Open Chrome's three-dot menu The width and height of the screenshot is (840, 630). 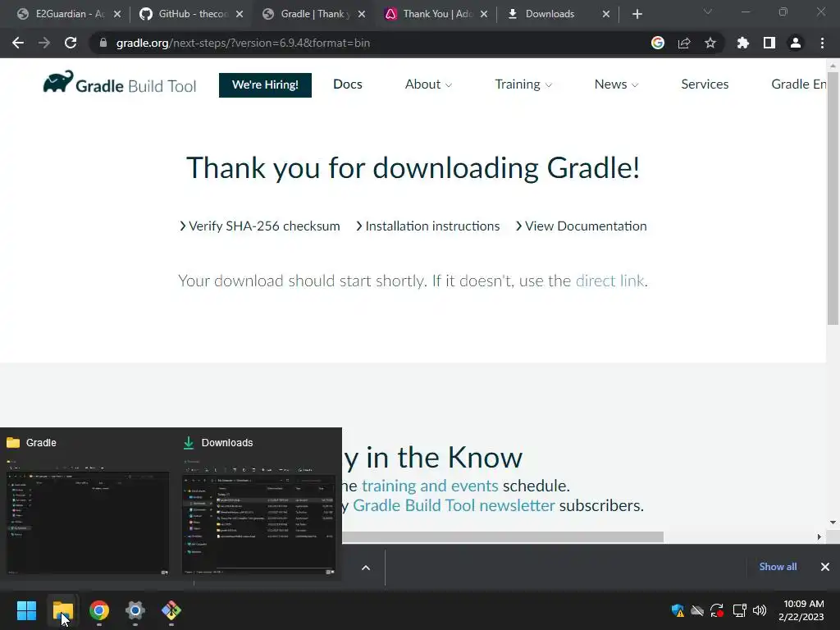tap(822, 43)
